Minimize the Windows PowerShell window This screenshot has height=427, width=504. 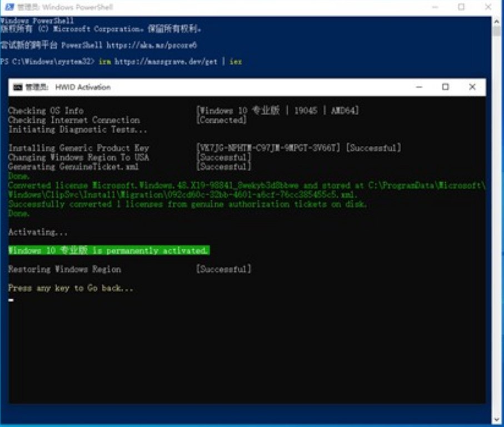[435, 7]
